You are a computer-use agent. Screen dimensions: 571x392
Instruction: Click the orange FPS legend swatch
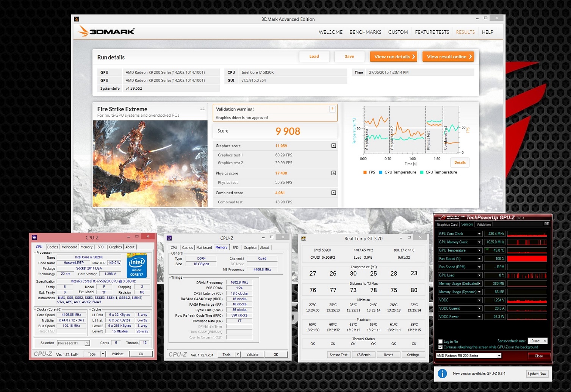365,172
